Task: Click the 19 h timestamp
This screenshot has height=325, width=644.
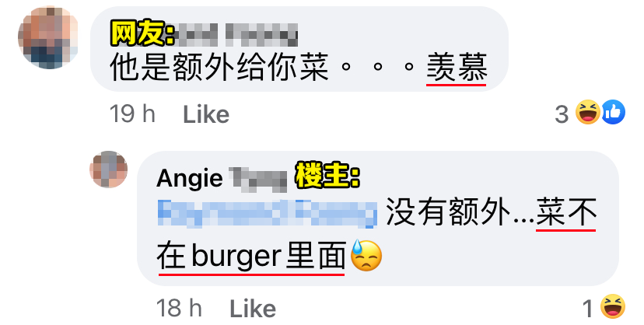Action: tap(132, 114)
